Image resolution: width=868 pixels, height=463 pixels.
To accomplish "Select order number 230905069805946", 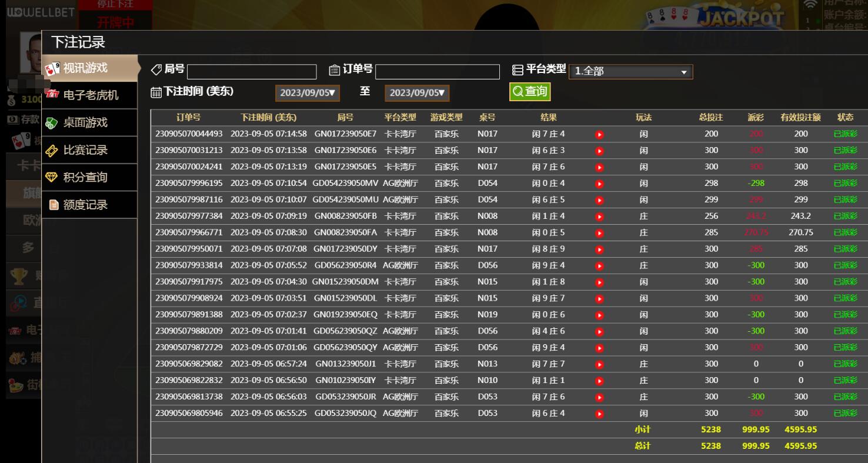I will click(x=189, y=414).
